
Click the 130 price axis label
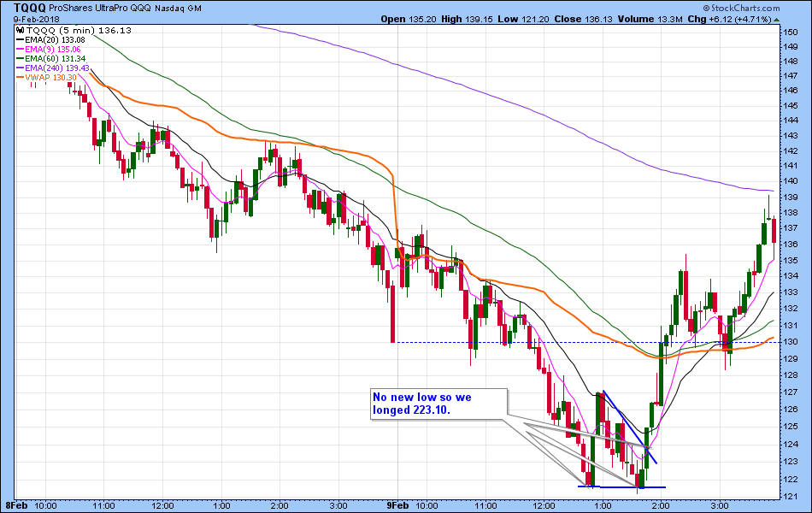click(791, 342)
